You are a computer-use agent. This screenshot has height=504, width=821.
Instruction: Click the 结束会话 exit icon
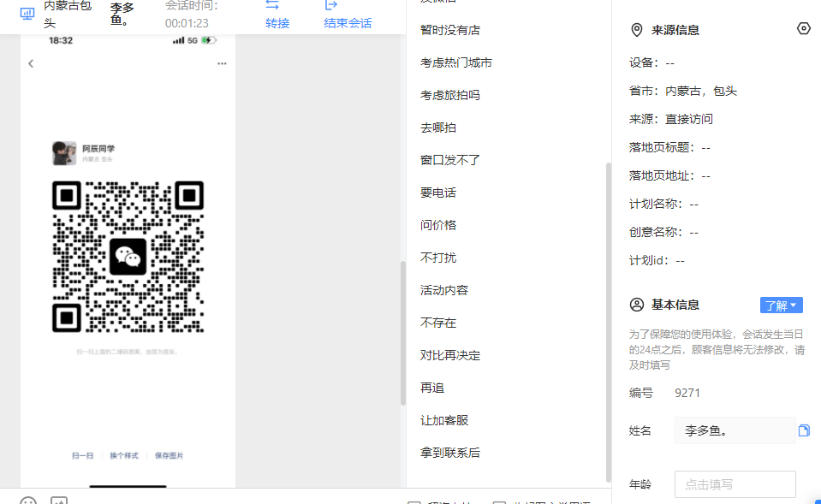coord(331,5)
